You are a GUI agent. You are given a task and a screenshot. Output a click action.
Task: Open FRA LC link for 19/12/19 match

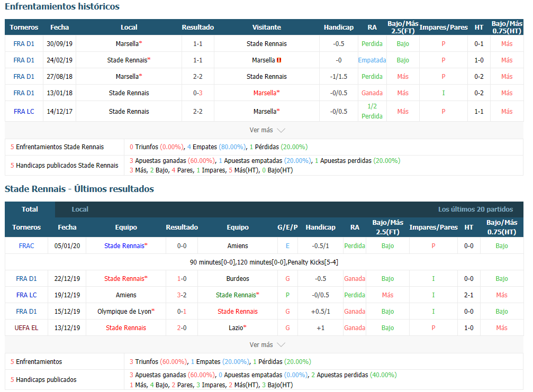[x=26, y=295]
